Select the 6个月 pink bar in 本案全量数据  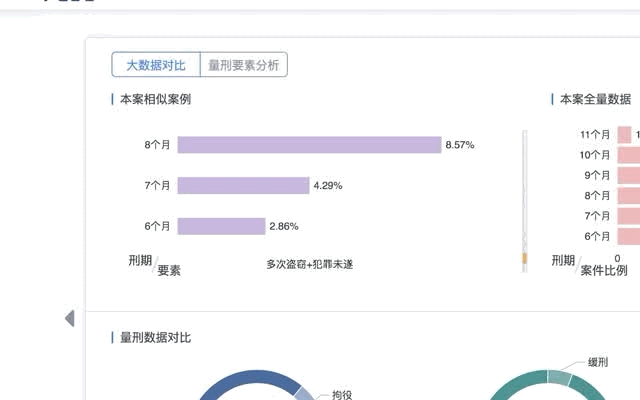pyautogui.click(x=629, y=236)
